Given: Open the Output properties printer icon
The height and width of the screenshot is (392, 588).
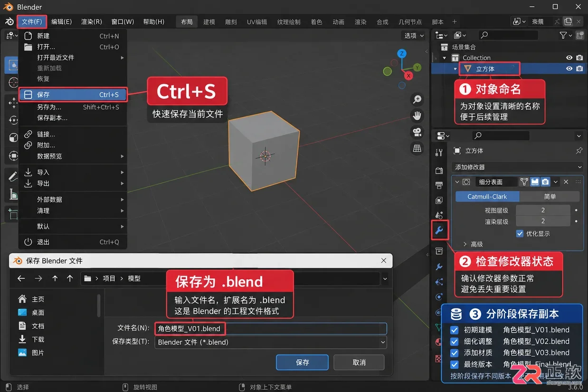Looking at the screenshot, I should 439,185.
